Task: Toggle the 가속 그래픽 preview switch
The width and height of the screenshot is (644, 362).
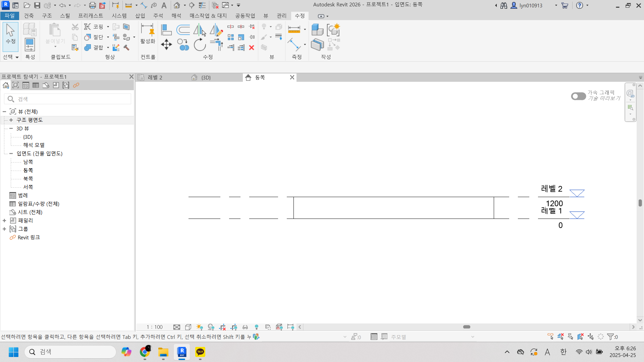Action: [578, 96]
